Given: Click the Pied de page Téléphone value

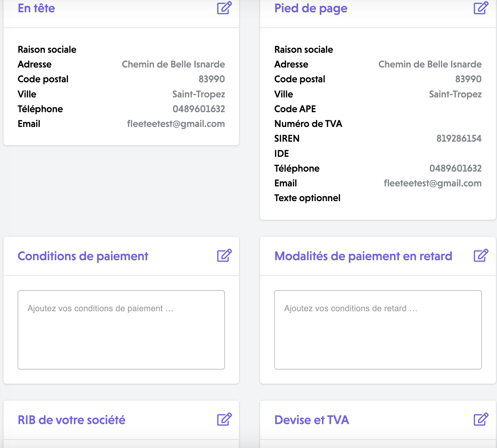Looking at the screenshot, I should (x=455, y=168).
